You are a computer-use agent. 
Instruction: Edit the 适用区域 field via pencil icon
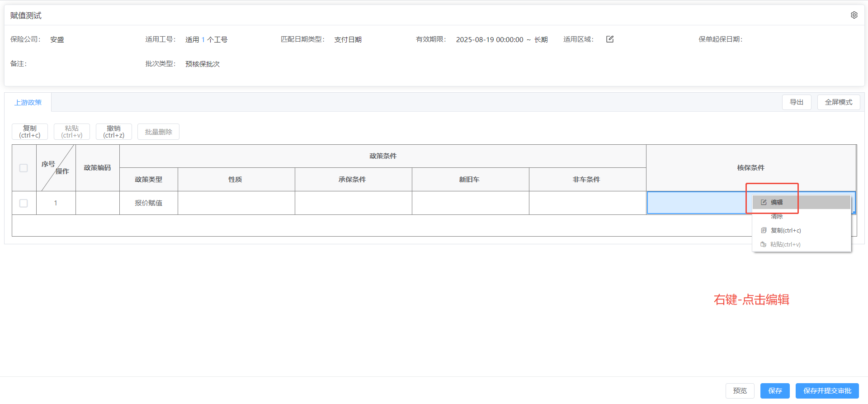610,39
